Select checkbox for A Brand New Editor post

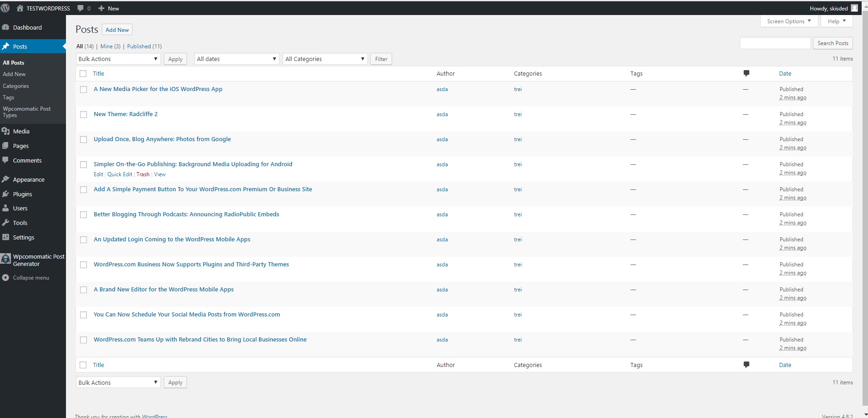coord(84,290)
